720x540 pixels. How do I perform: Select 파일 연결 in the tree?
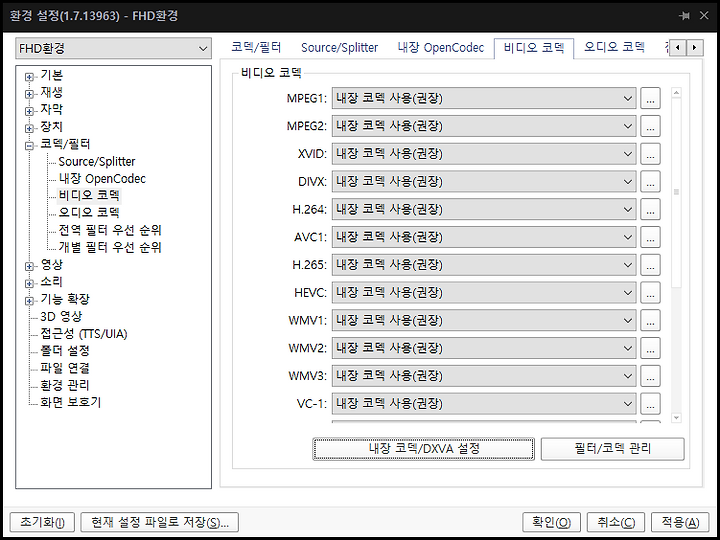tap(65, 368)
